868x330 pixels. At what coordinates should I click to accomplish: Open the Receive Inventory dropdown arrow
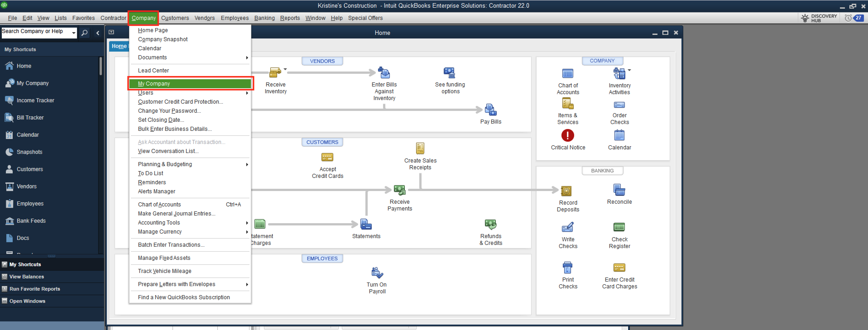click(285, 69)
